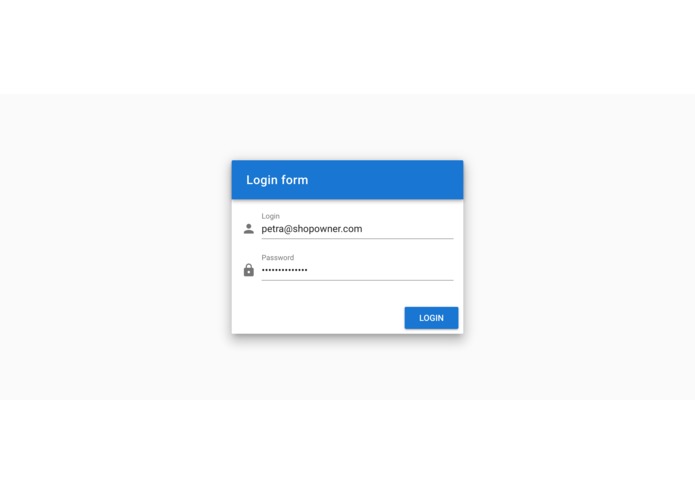Click white blank area above the gray band

[348, 47]
